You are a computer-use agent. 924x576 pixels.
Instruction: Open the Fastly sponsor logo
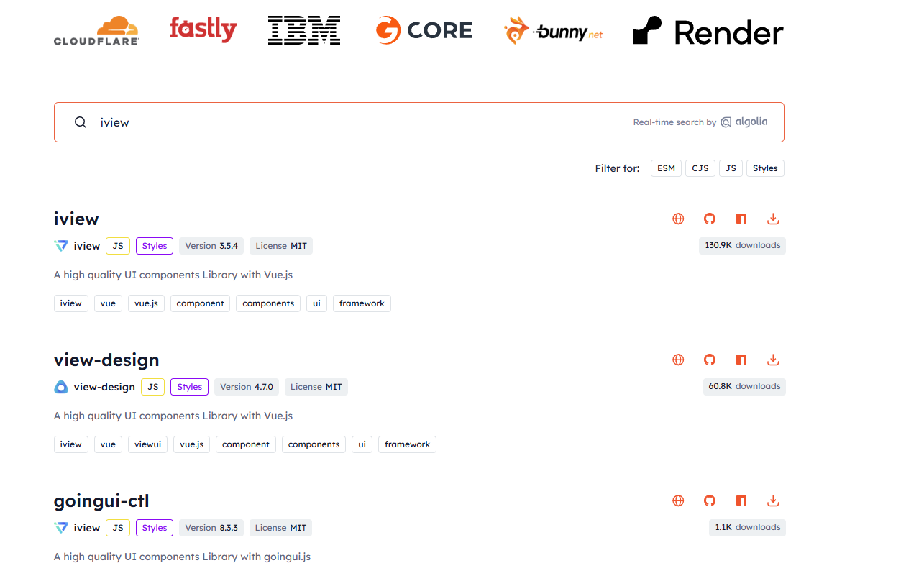coord(203,29)
